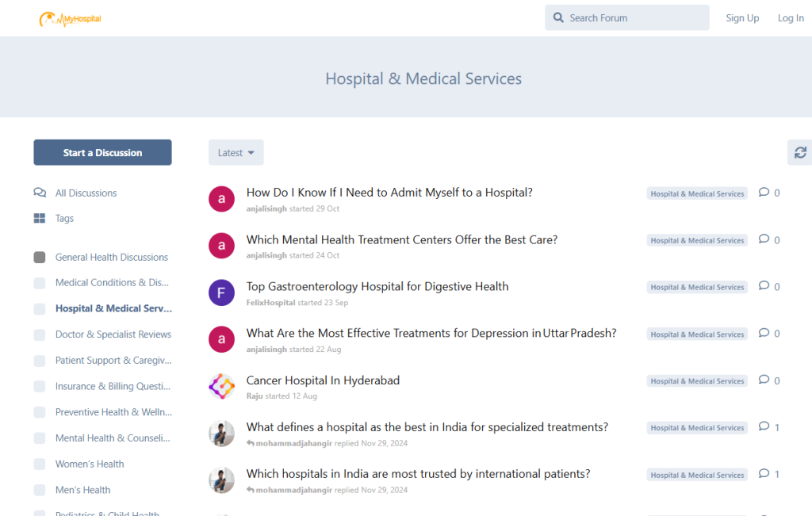Screen dimensions: 812x516
Task: Select the General Health Discussions tag square
Action: [x=40, y=257]
